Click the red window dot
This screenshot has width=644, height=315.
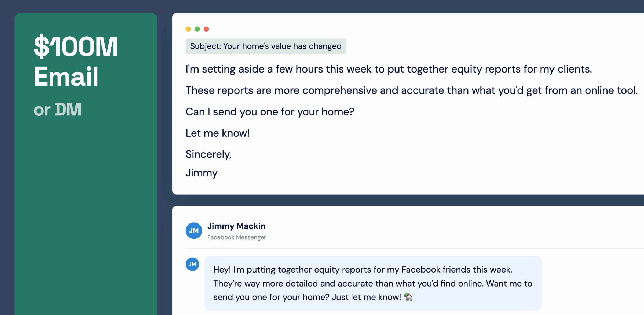click(206, 29)
